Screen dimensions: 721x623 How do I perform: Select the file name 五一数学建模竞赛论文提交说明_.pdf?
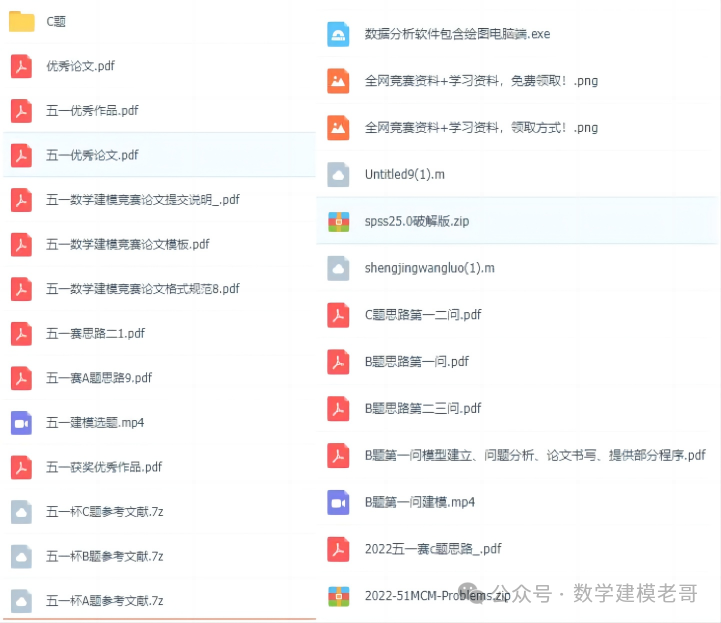[143, 200]
